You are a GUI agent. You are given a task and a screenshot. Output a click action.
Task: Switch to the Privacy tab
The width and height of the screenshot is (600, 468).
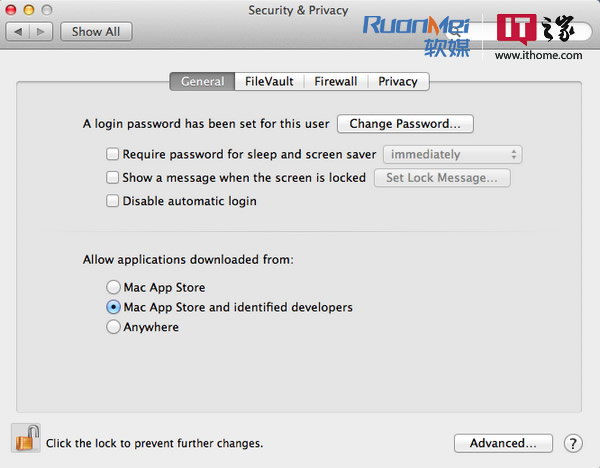pos(398,82)
